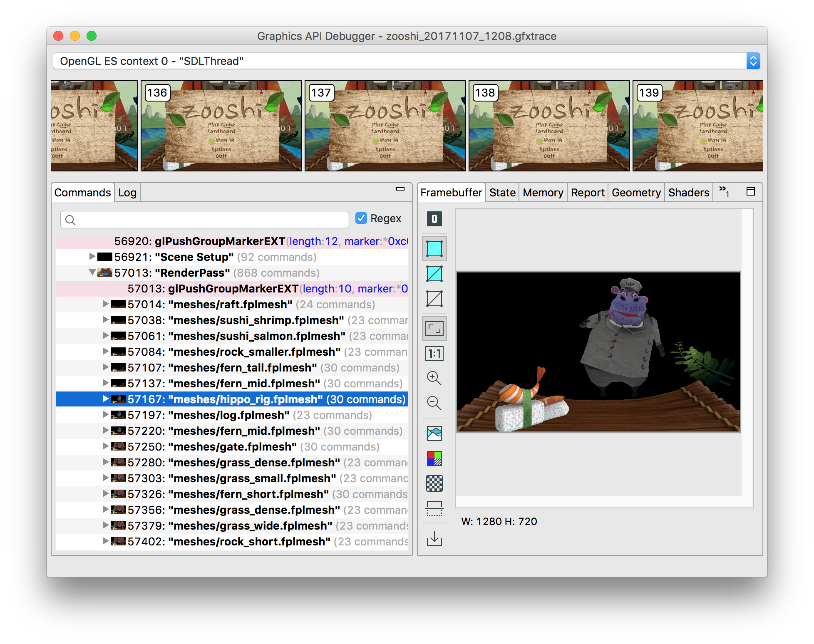Select frame 136 thumbnail
Screen dimensions: 814x644
[221, 126]
